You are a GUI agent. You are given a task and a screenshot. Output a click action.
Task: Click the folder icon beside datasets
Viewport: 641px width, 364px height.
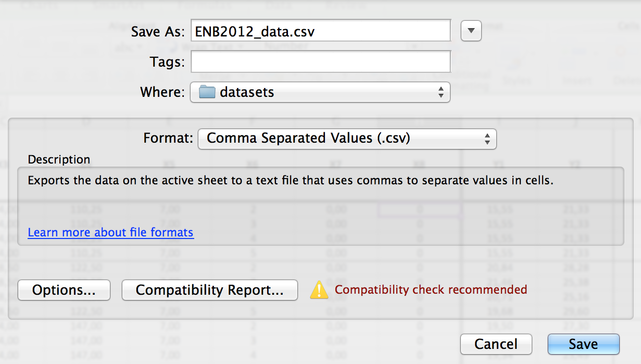[207, 93]
